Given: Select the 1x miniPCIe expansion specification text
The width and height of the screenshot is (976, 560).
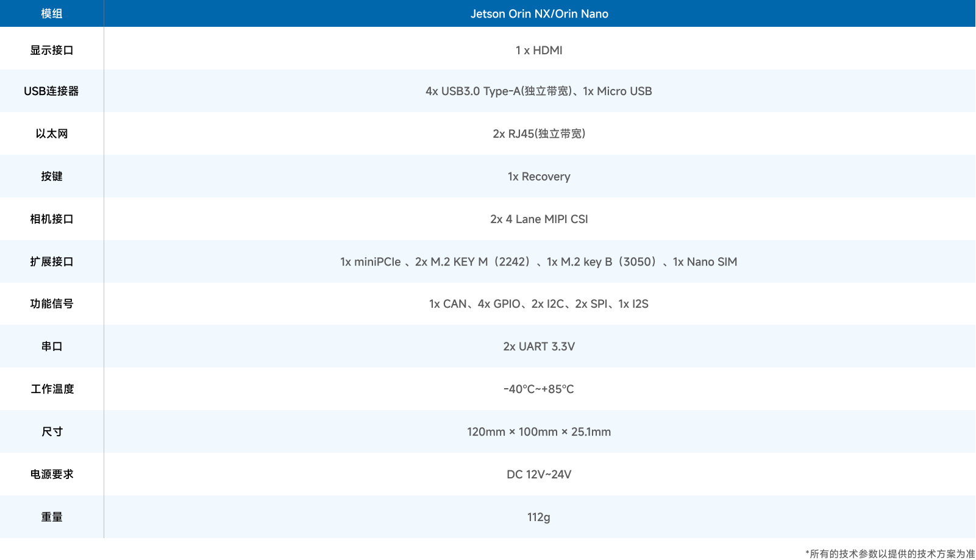Looking at the screenshot, I should coord(539,261).
